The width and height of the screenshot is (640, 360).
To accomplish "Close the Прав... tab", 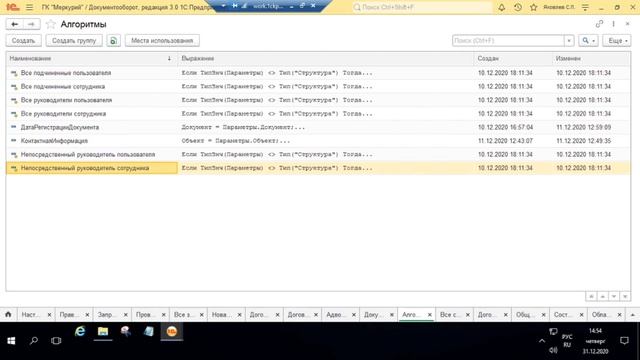I will [x=87, y=315].
